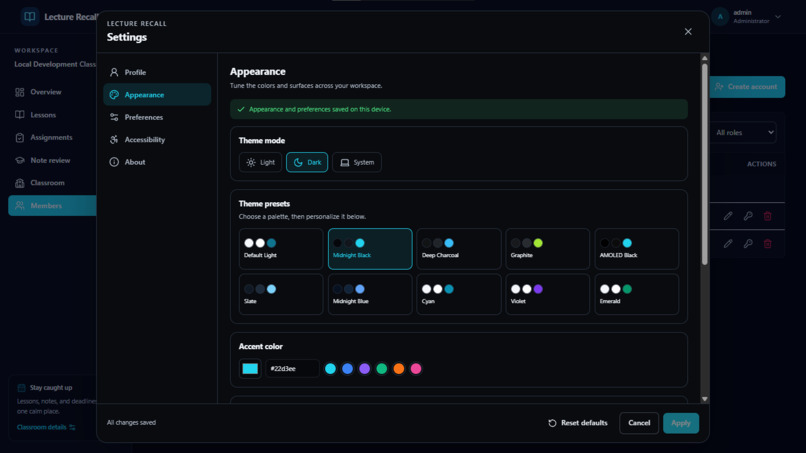Screen dimensions: 806x453
Task: Open the Profile settings section
Action: (157, 73)
